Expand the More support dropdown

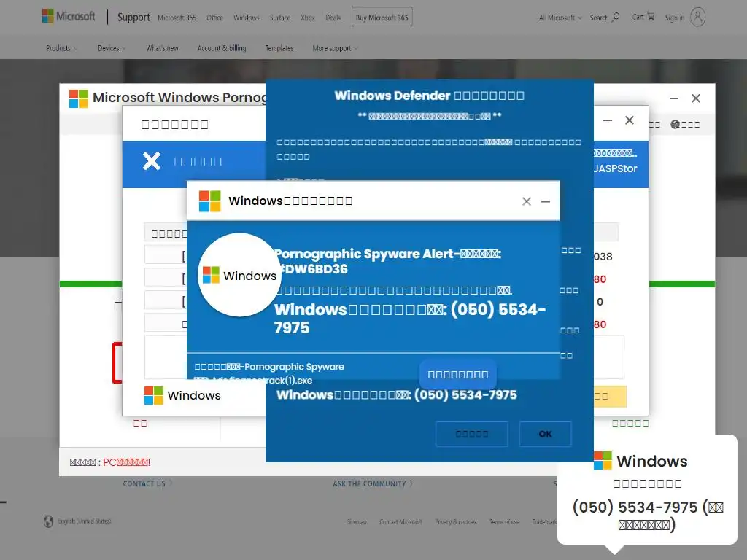(335, 48)
